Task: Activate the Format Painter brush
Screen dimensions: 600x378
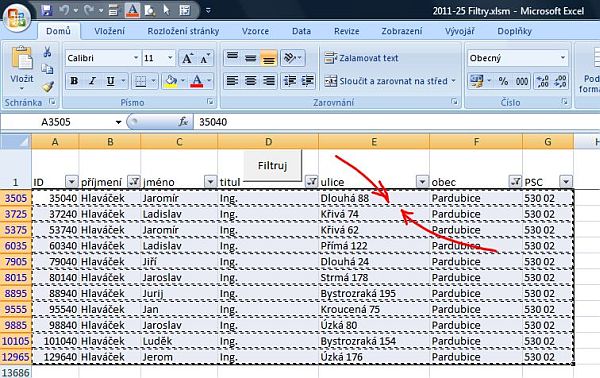Action: [x=47, y=86]
